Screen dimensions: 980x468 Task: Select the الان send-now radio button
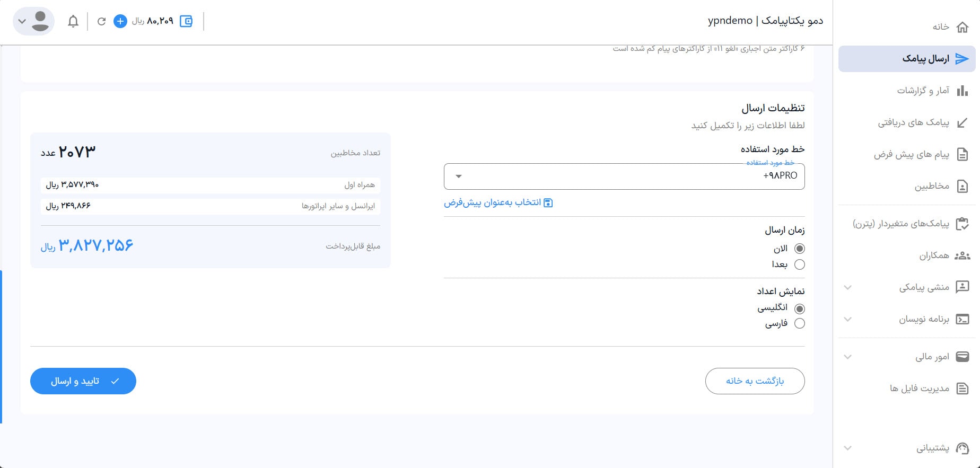point(799,249)
